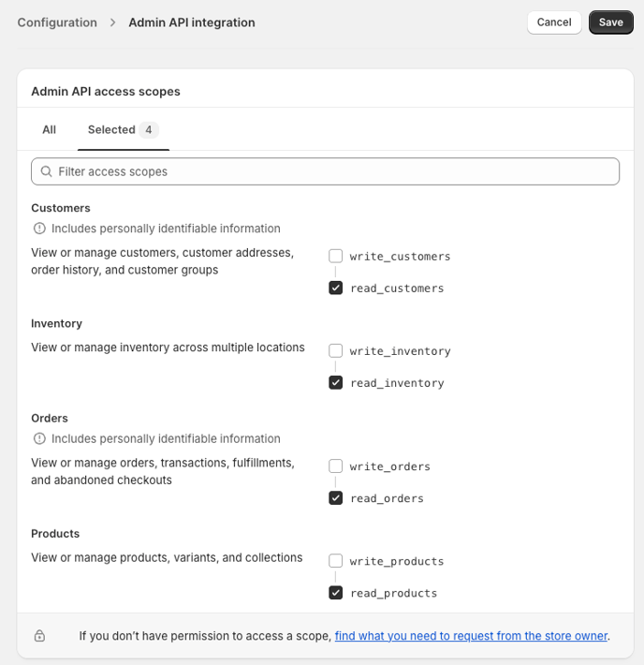Click the lock icon in the footer
This screenshot has width=644, height=665.
coord(39,636)
